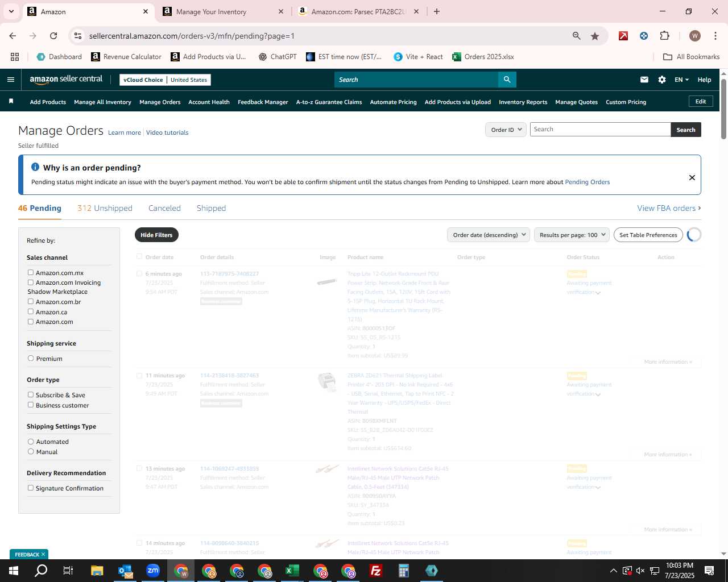Click the Seller Central header search box
Image resolution: width=728 pixels, height=582 pixels.
pyautogui.click(x=416, y=80)
